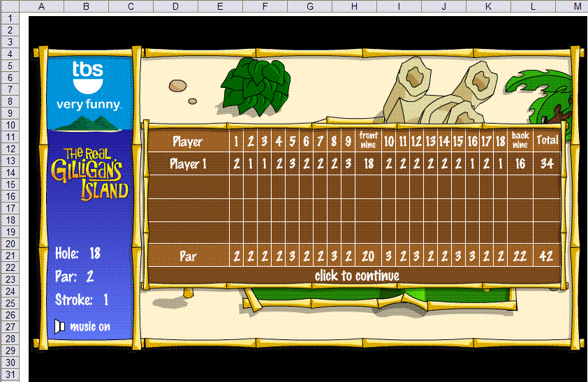Select spreadsheet column A header
588x382 pixels.
coord(42,6)
